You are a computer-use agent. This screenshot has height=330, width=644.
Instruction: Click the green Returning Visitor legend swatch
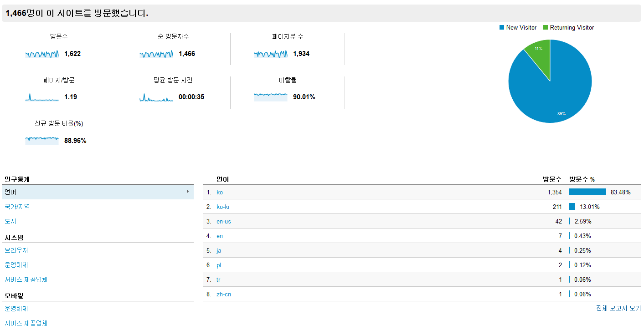tap(546, 28)
